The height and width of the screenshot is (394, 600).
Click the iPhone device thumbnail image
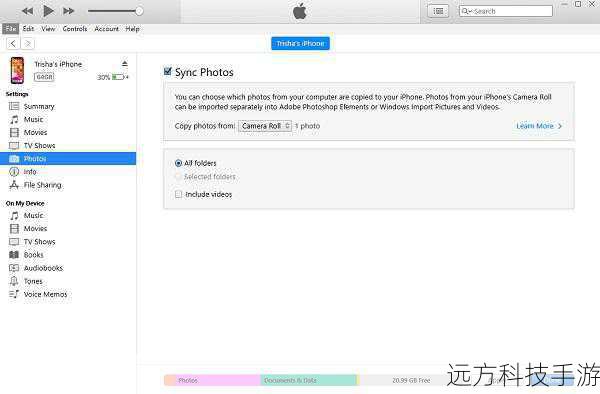point(17,70)
